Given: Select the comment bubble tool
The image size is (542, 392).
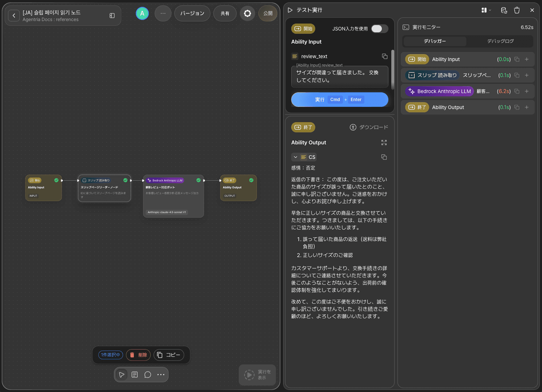Looking at the screenshot, I should pos(148,375).
